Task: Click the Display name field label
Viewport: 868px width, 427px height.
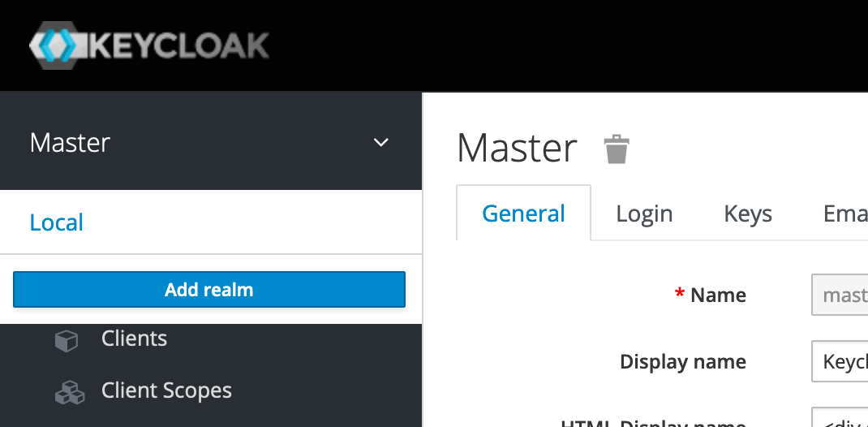Action: [x=682, y=361]
